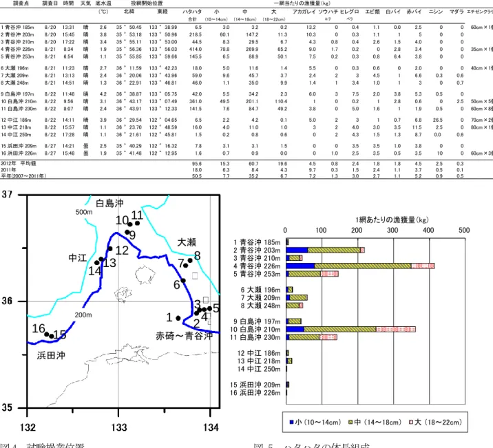Click the ニシン value 26.5 in row 12
This screenshot has width=493, height=448.
[438, 120]
